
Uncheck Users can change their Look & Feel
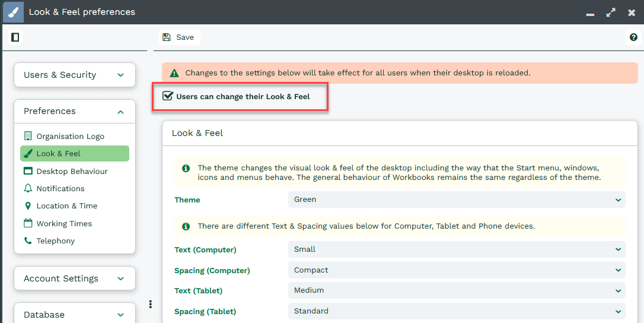(168, 96)
